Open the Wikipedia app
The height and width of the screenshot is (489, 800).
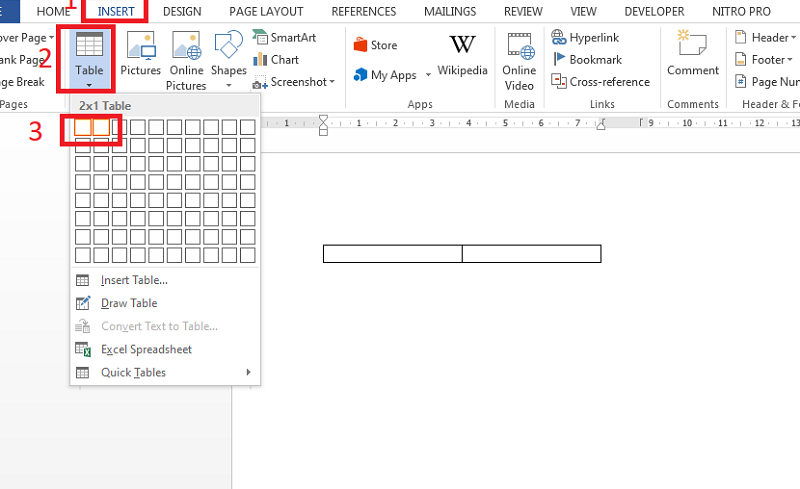[x=462, y=55]
